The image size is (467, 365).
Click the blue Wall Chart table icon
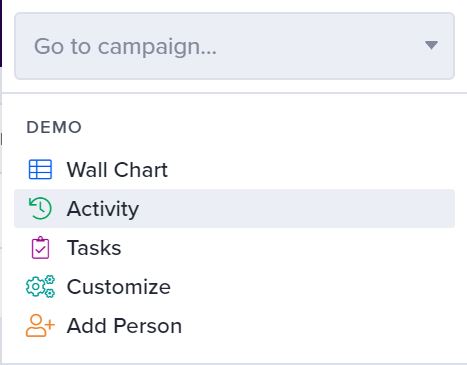coord(40,169)
